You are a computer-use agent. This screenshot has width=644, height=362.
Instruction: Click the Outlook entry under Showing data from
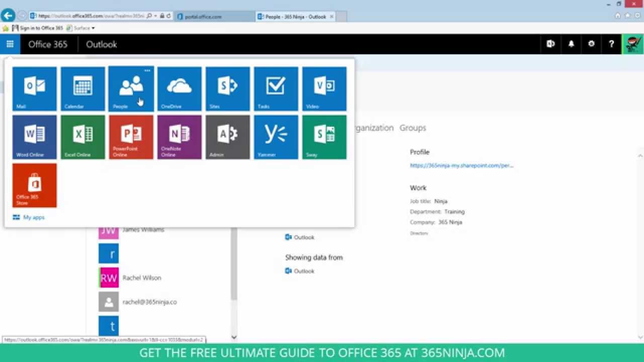300,271
